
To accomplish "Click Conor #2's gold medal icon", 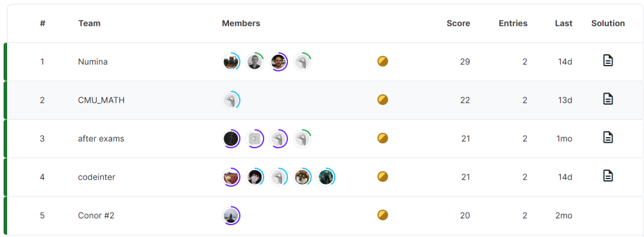I will pyautogui.click(x=383, y=215).
